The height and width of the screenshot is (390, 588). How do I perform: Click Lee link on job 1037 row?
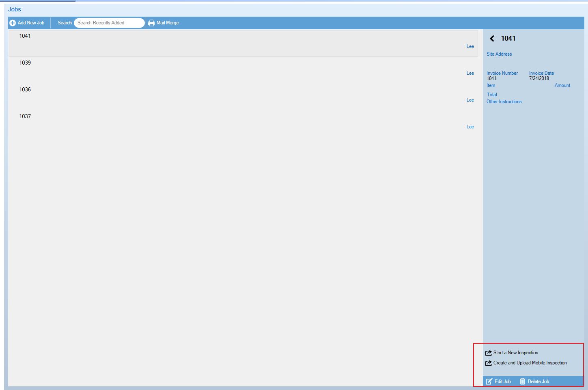470,127
